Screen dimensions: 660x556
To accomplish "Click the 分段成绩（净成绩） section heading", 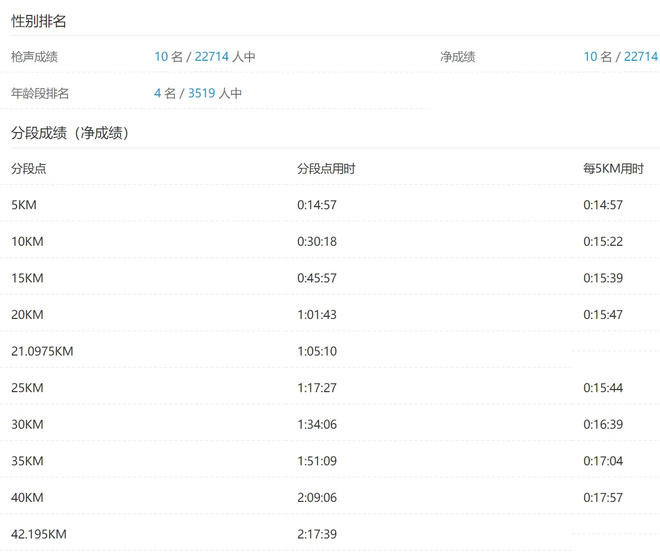I will coord(70,132).
